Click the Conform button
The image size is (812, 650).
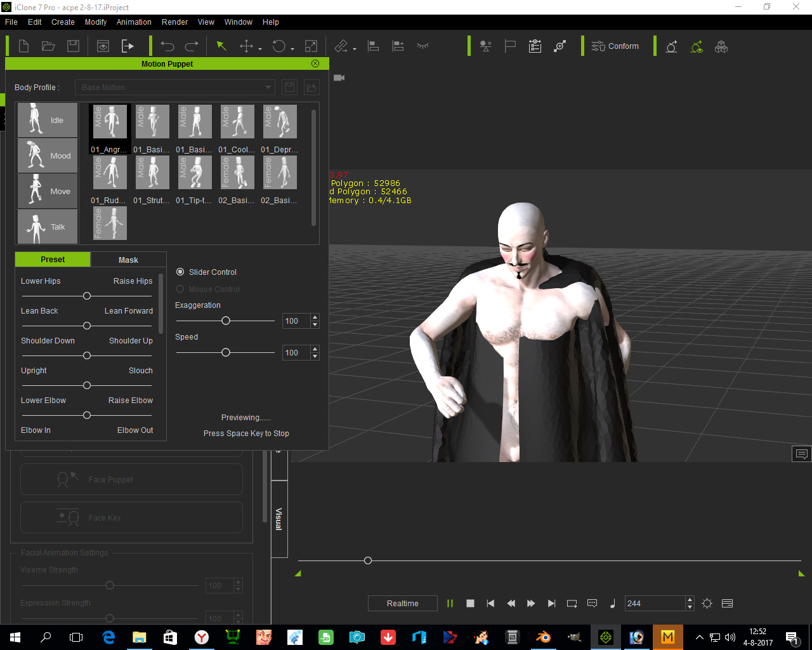[x=615, y=46]
